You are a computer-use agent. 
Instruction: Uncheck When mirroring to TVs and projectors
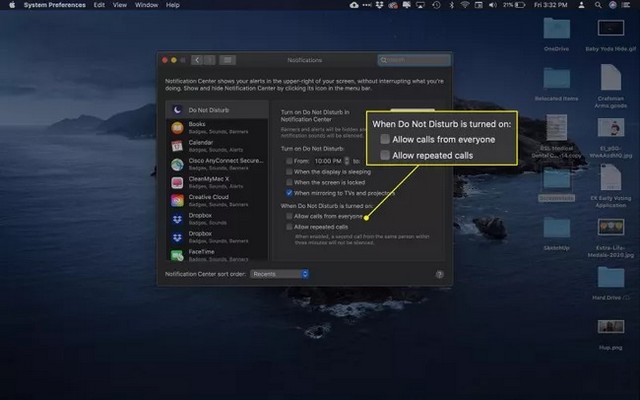pyautogui.click(x=289, y=193)
